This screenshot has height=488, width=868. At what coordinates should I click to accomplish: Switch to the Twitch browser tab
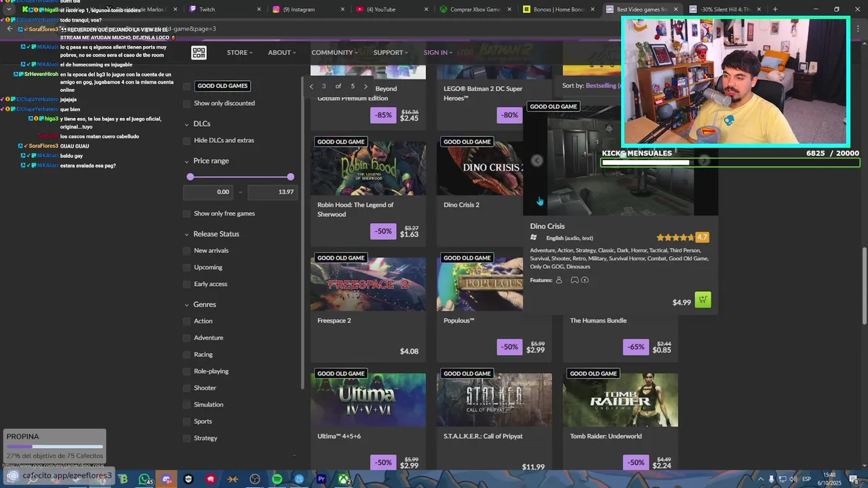[224, 9]
